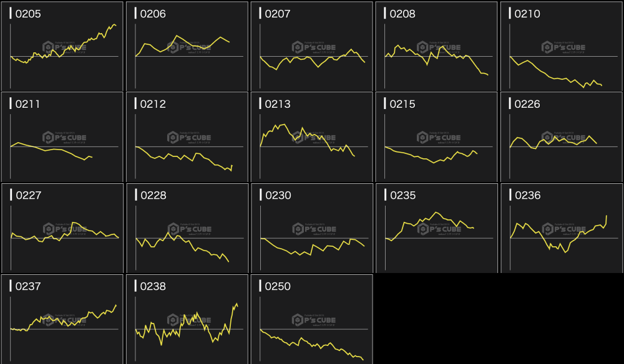Click the P's CUBE logo in chart 0250
624x364 pixels.
coord(314,320)
